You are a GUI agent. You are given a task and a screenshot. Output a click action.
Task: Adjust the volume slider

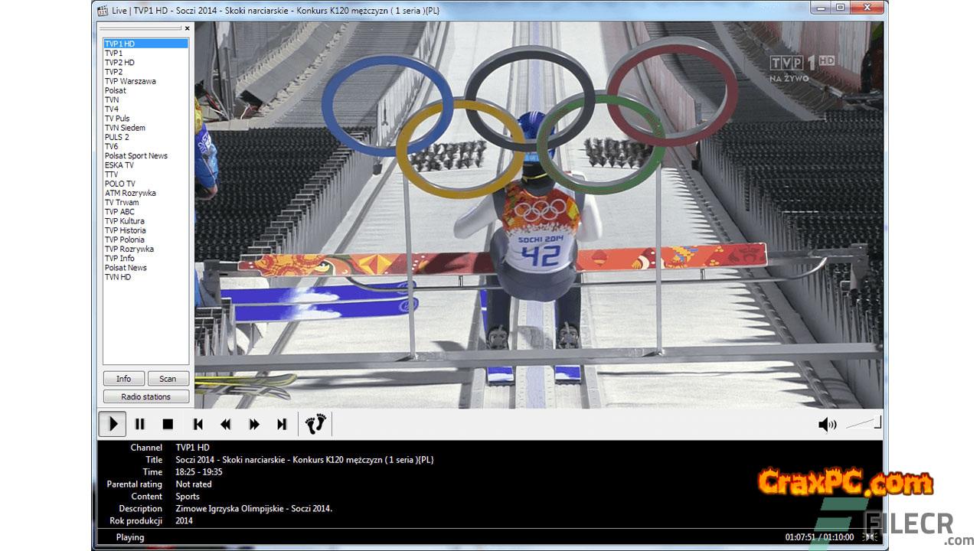pos(864,423)
